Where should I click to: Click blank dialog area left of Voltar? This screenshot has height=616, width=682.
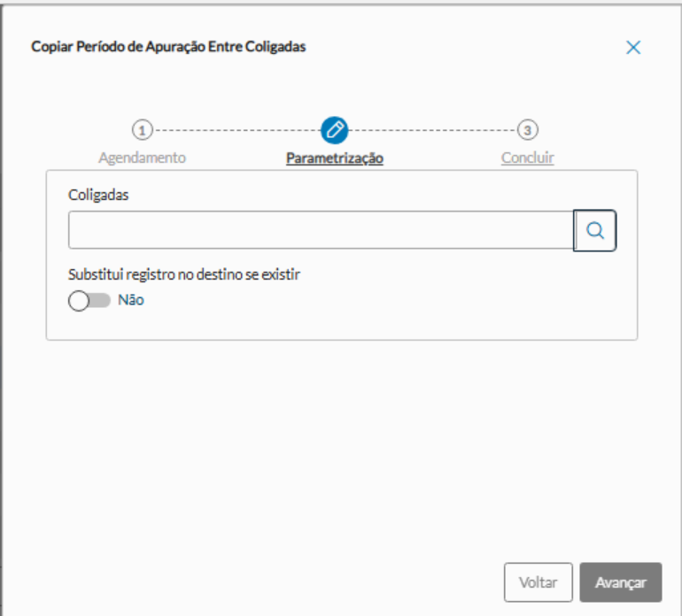coord(266,582)
